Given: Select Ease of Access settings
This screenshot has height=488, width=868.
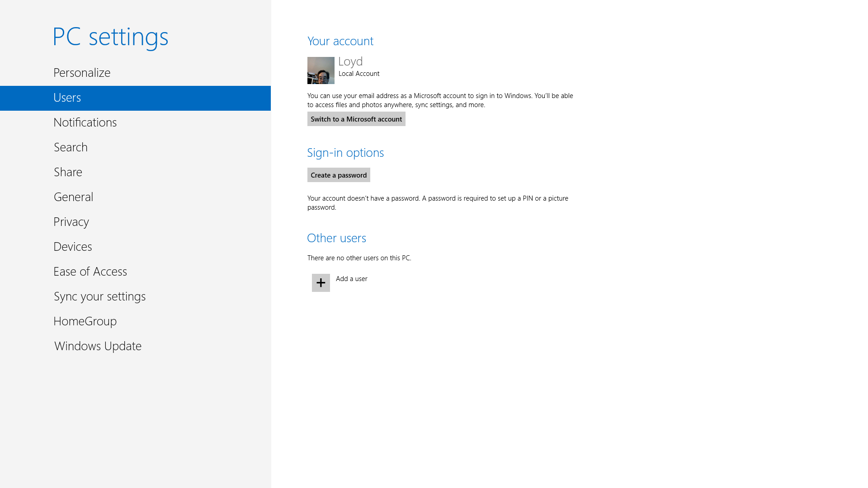Looking at the screenshot, I should [90, 272].
